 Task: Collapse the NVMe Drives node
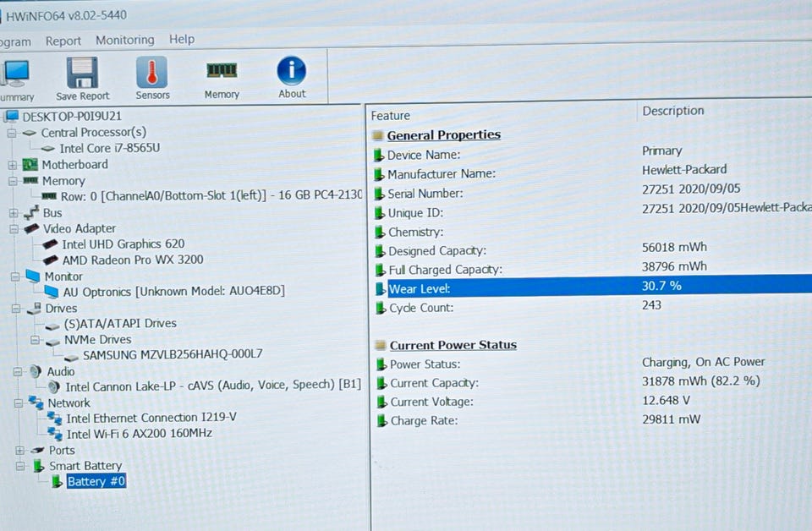pos(34,340)
